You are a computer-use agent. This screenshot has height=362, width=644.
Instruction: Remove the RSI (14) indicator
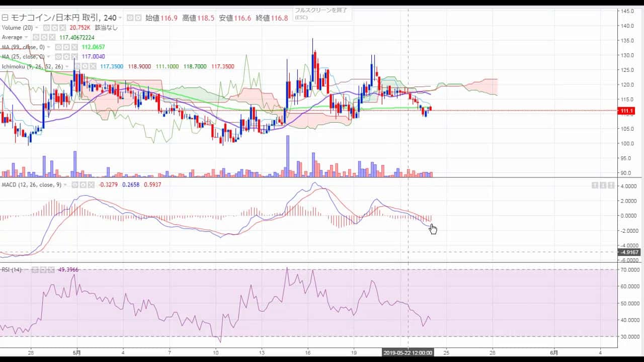click(51, 270)
